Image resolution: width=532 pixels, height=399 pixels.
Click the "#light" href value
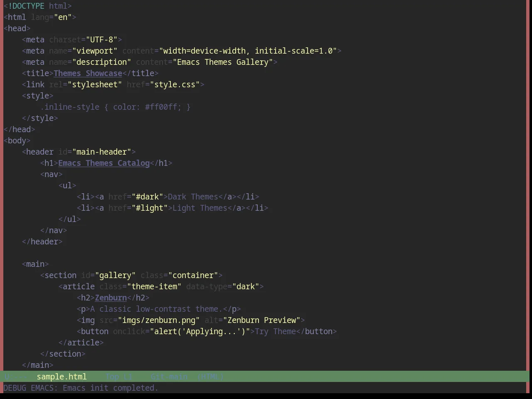point(150,208)
